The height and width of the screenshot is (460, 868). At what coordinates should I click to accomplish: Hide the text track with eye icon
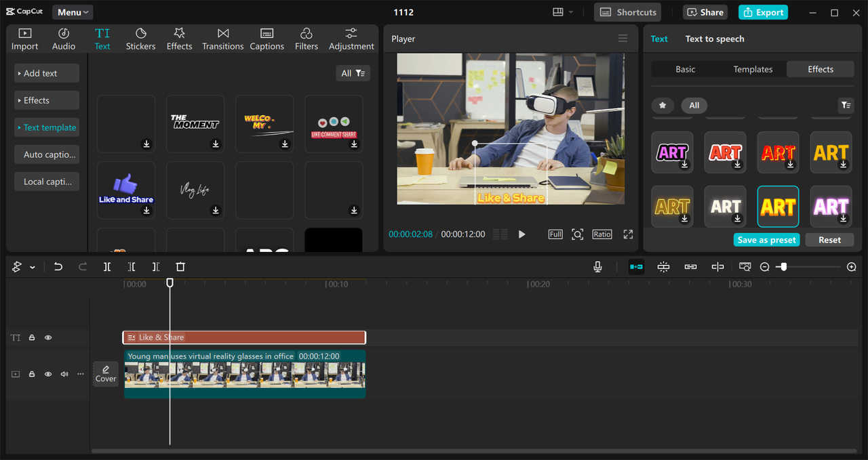(x=48, y=337)
